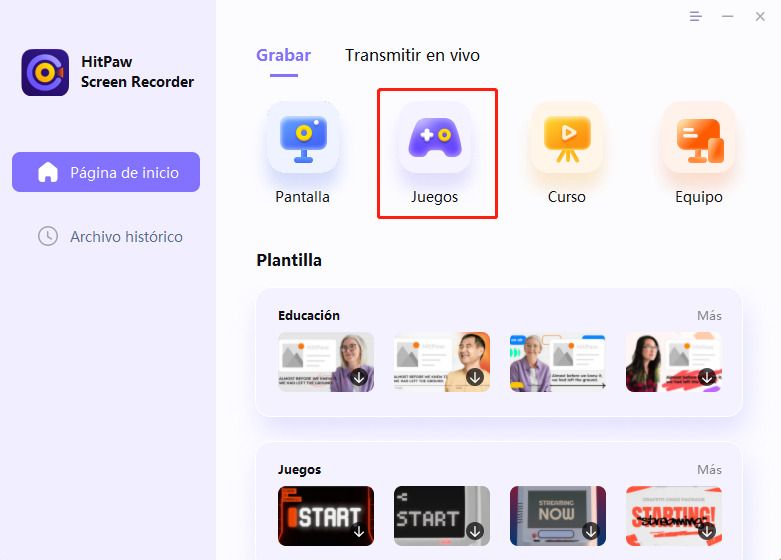Select the STARTING streaming graffiti template
This screenshot has width=781, height=560.
tap(674, 516)
